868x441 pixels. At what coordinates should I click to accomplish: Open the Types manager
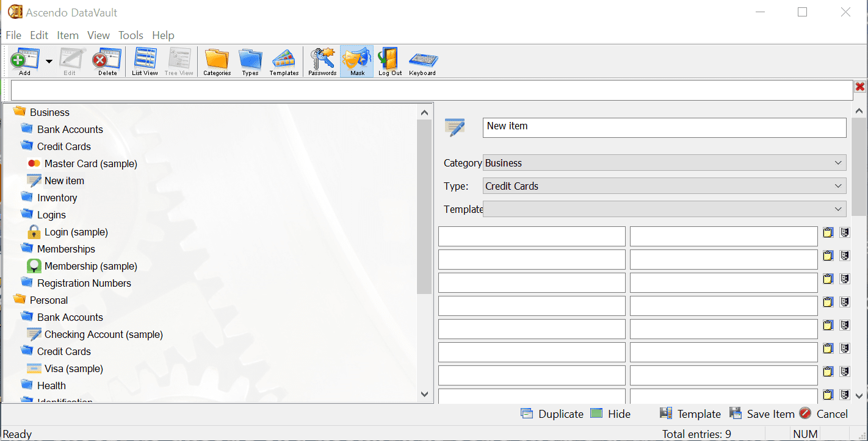tap(250, 62)
